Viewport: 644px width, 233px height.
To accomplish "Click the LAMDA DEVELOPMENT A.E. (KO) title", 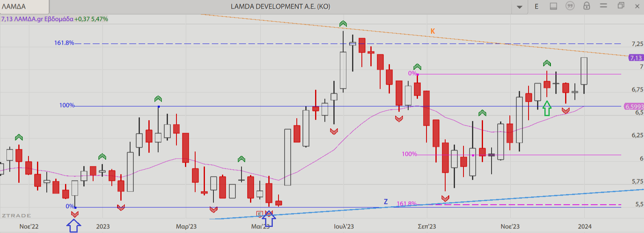I will [281, 6].
